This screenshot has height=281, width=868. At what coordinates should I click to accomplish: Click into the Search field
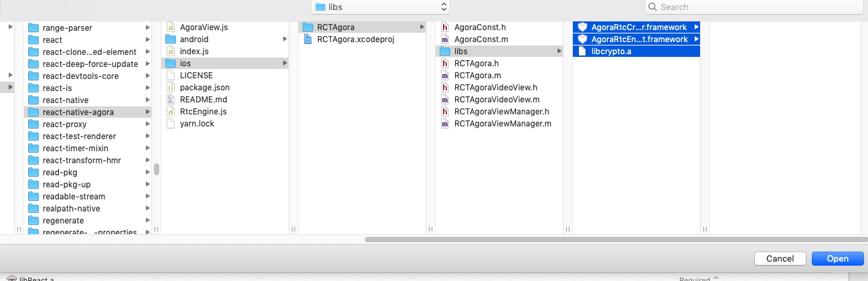point(754,7)
